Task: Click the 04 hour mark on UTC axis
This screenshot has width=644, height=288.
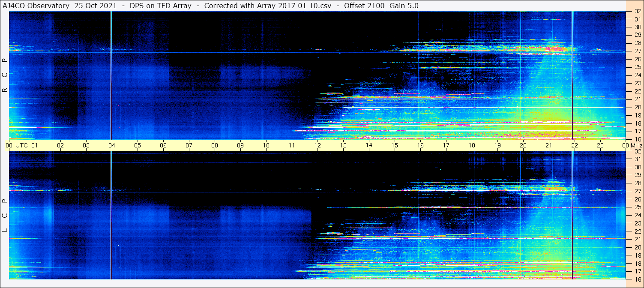Action: 111,145
